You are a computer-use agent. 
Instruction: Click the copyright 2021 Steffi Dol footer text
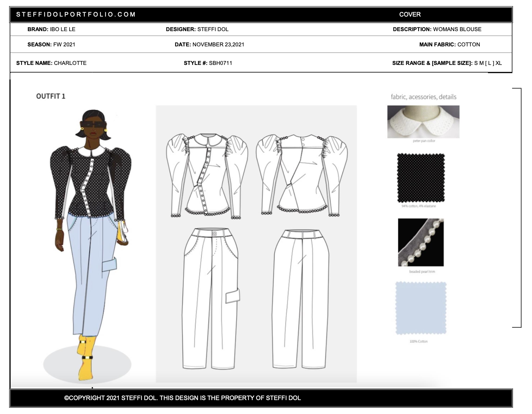click(x=183, y=398)
